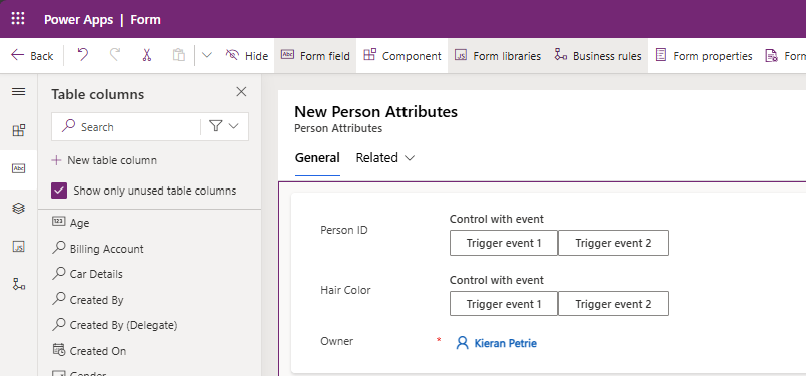Click Trigger event 1 for Person ID

point(504,243)
